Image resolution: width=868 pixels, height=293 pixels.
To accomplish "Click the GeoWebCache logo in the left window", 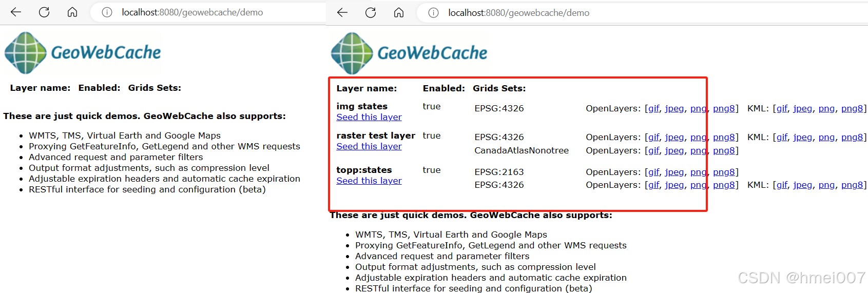I will (x=83, y=52).
